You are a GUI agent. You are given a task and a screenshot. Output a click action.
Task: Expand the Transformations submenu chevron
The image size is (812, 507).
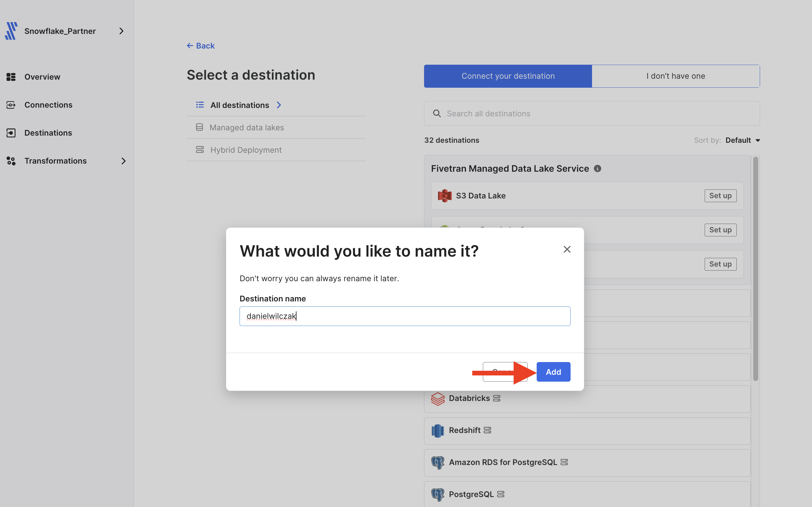pyautogui.click(x=124, y=161)
